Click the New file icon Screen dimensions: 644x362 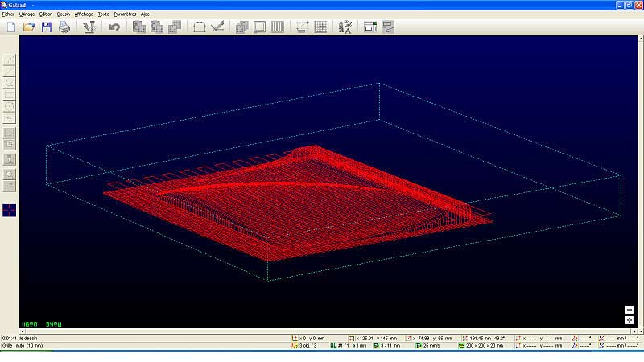[11, 27]
